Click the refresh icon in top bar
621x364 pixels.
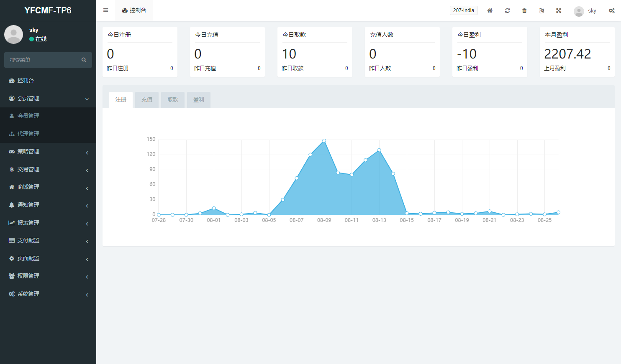(x=507, y=10)
